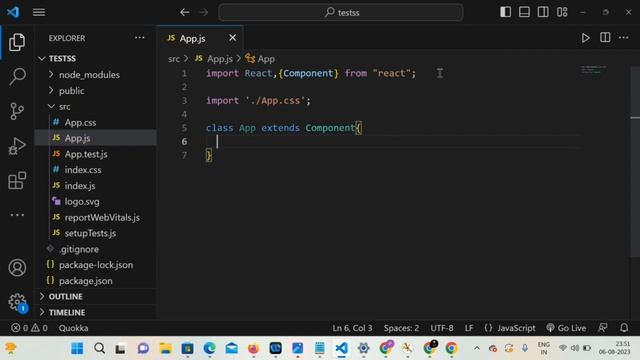Image resolution: width=640 pixels, height=360 pixels.
Task: Open Firefox from taskbar
Action: [x=253, y=348]
